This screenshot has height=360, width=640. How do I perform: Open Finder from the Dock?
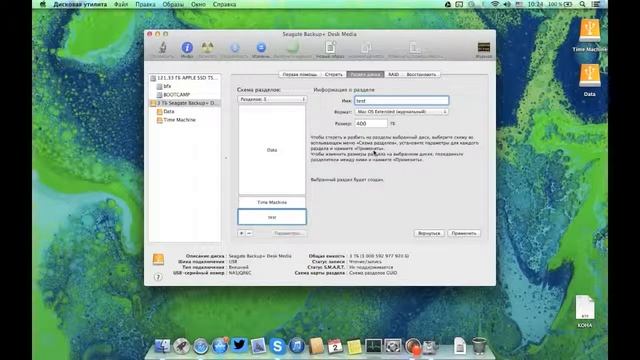point(162,346)
